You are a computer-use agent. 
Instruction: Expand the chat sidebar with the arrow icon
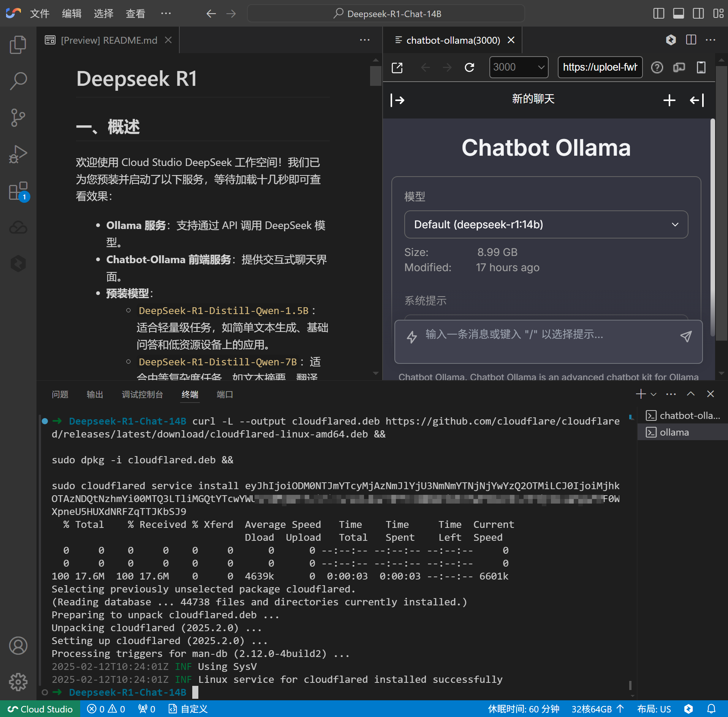pyautogui.click(x=397, y=100)
